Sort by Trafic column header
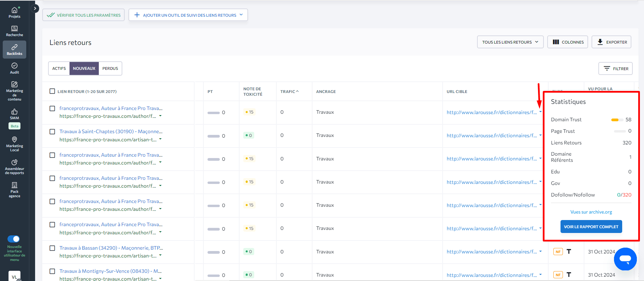The height and width of the screenshot is (281, 644). [x=289, y=91]
